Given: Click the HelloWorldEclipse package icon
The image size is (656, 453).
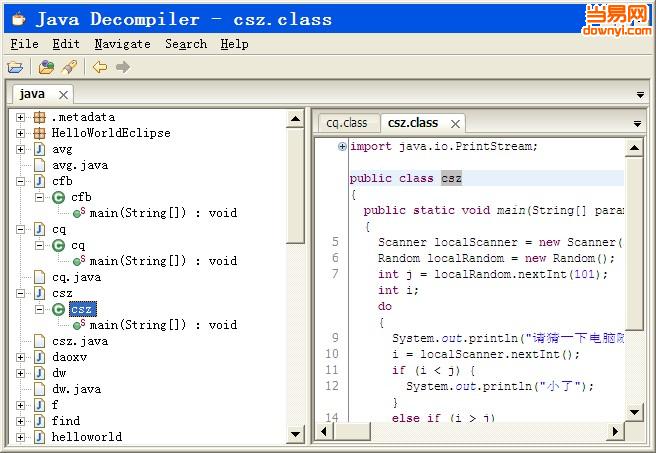Looking at the screenshot, I should click(x=39, y=133).
